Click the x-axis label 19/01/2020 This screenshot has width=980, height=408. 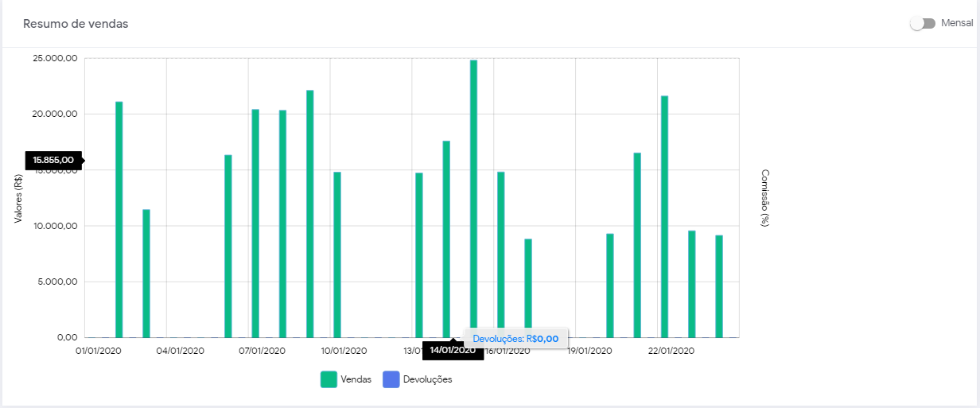(589, 350)
